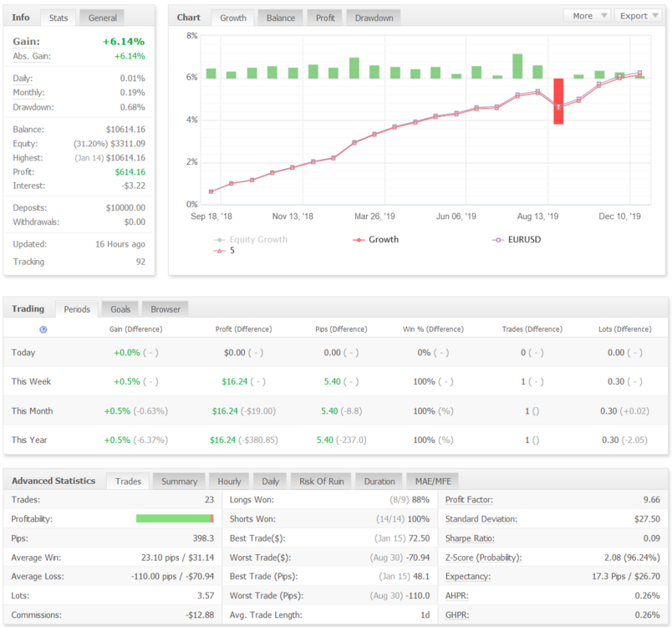Open the More dropdown menu
This screenshot has width=672, height=627.
587,16
